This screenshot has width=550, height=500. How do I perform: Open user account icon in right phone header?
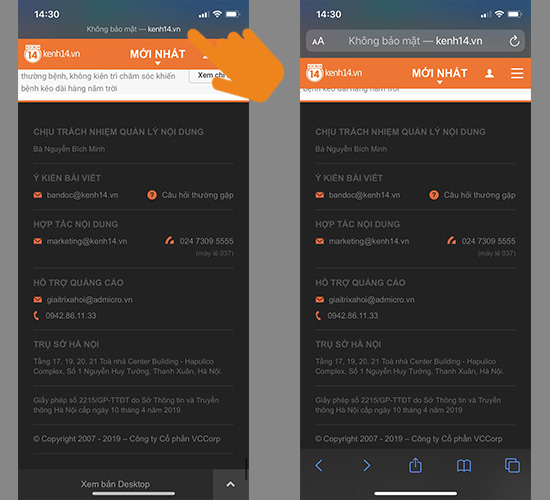489,73
